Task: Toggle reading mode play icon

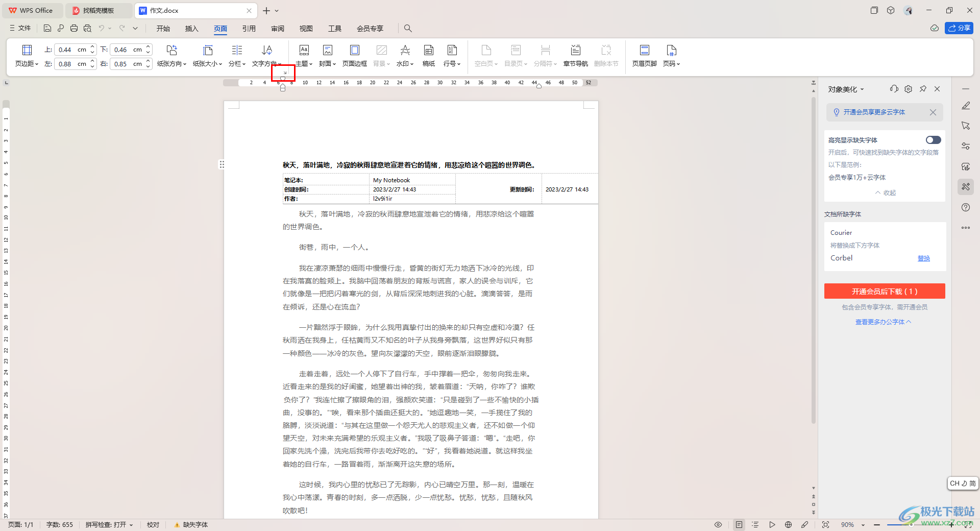Action: (772, 524)
